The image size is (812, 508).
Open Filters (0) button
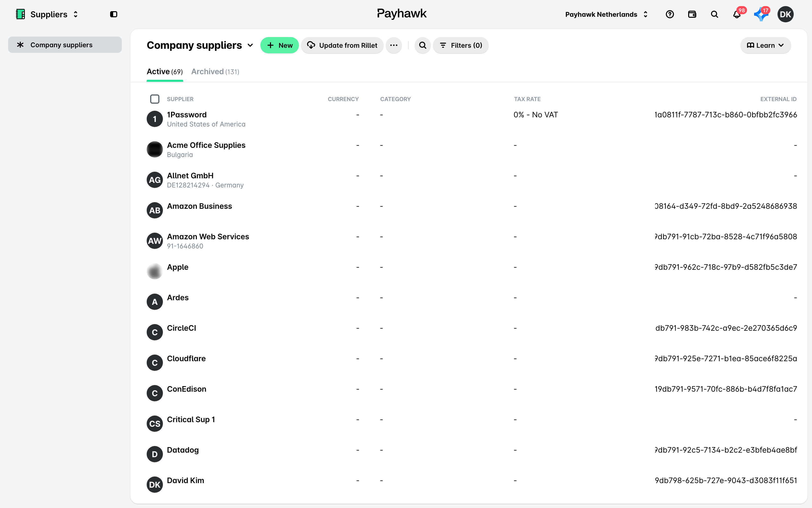click(461, 45)
